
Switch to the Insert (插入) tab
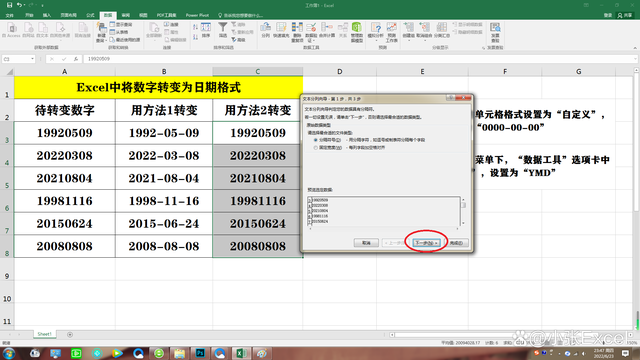tap(47, 15)
